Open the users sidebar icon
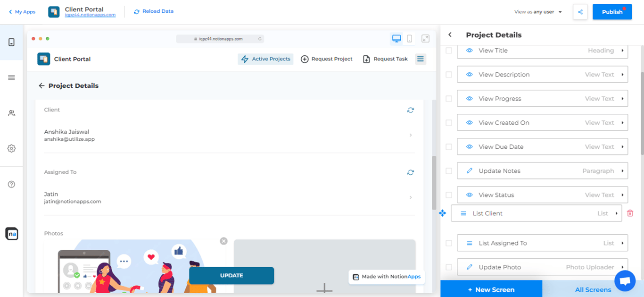The width and height of the screenshot is (644, 297). tap(11, 113)
